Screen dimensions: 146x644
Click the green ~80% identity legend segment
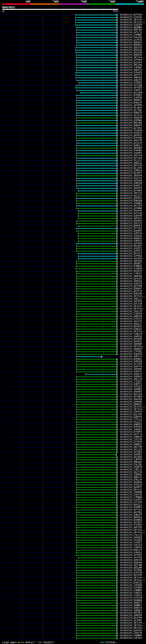[101, 4]
